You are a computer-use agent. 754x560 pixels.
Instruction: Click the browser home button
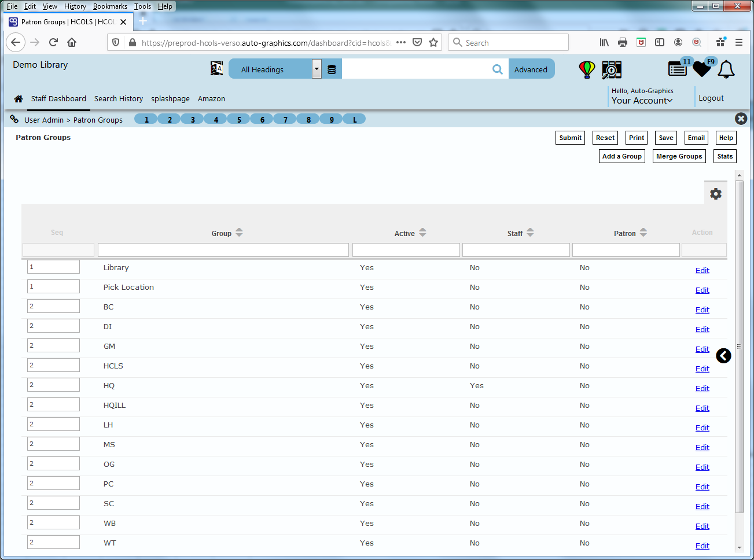[72, 42]
